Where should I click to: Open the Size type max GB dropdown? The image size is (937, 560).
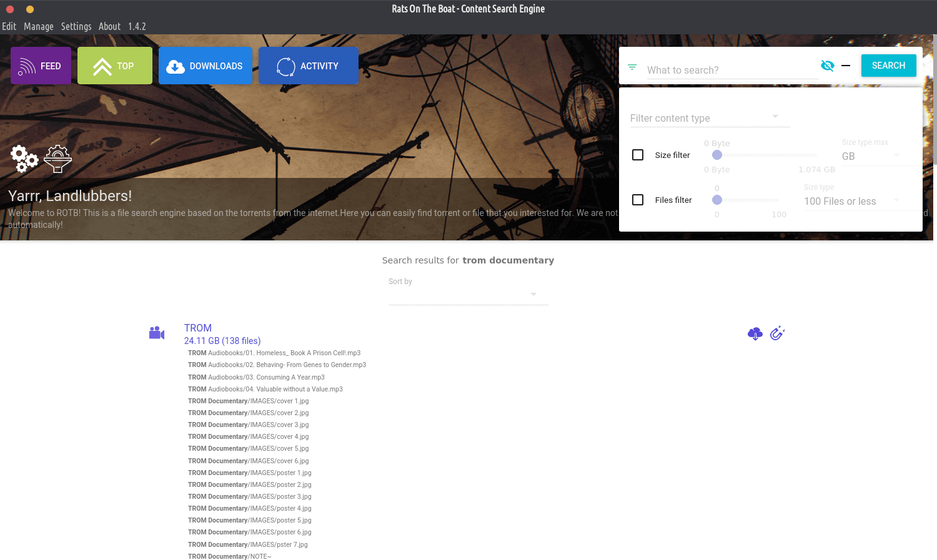tap(871, 156)
